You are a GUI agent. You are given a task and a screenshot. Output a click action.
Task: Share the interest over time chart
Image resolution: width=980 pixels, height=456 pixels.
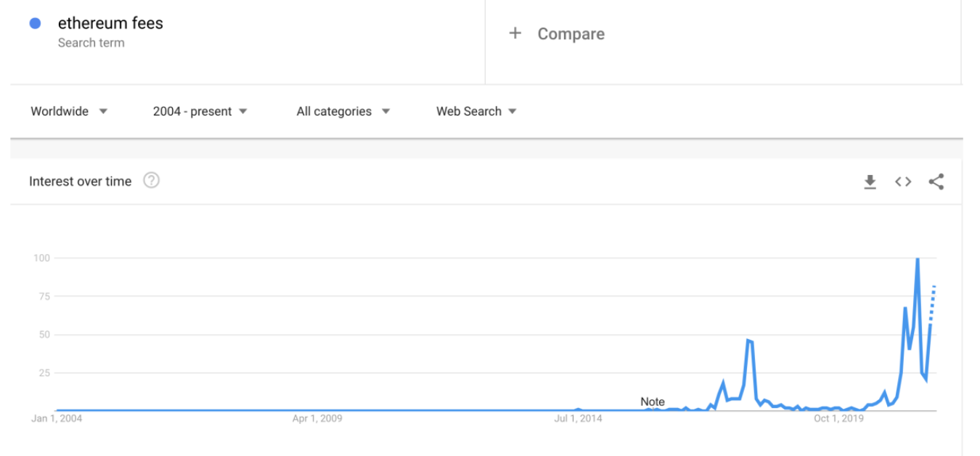tap(936, 182)
